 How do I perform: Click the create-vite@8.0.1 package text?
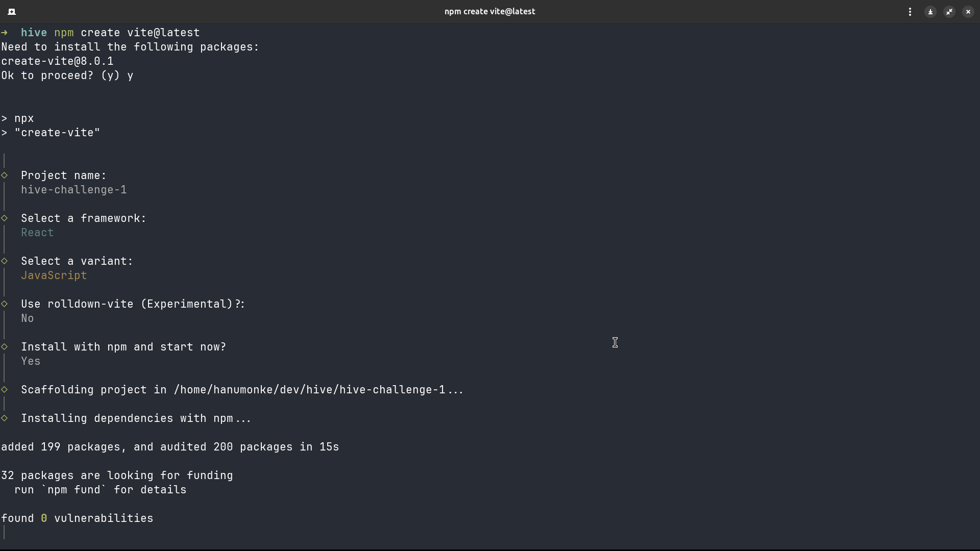tap(57, 61)
